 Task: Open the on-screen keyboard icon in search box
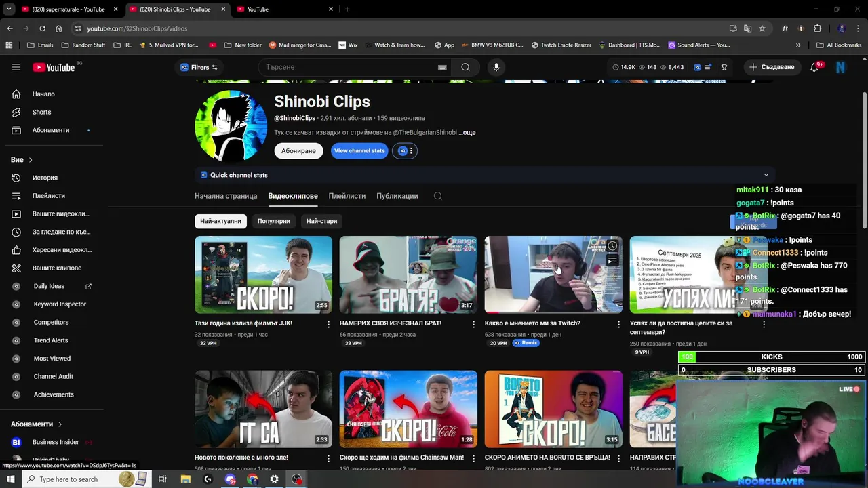[442, 67]
